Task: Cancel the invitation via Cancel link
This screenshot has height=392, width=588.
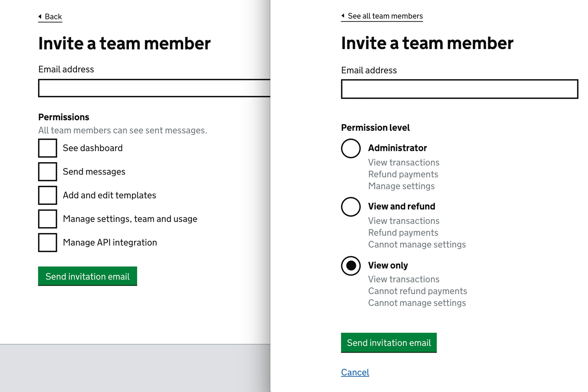Action: click(355, 372)
